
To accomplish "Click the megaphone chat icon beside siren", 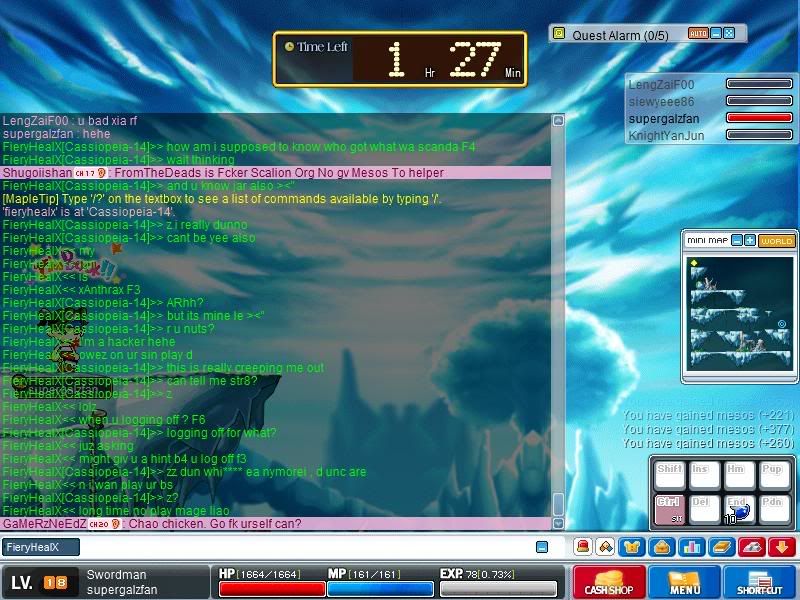I will 605,547.
